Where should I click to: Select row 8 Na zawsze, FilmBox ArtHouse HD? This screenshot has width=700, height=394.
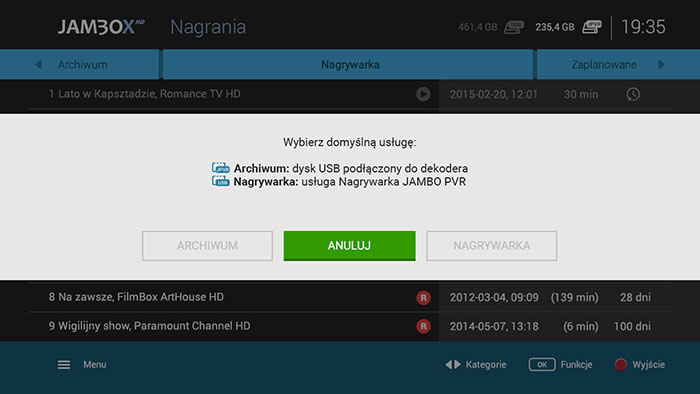tap(350, 297)
